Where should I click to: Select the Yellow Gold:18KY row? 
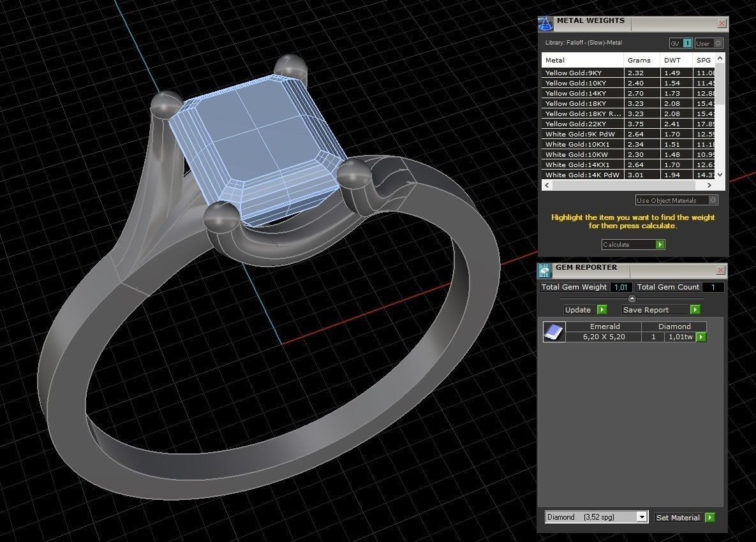click(628, 103)
